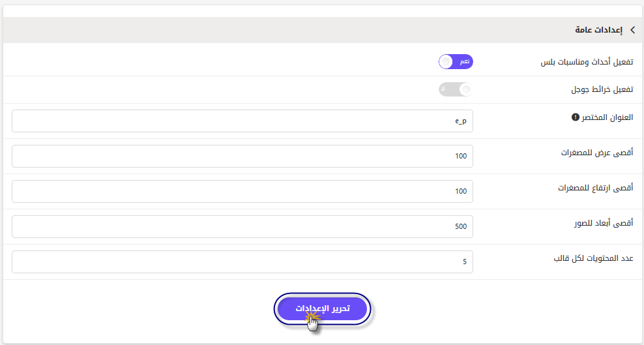Click info icon beside العنوان المختصر
Screen dimensions: 644x345
click(575, 117)
